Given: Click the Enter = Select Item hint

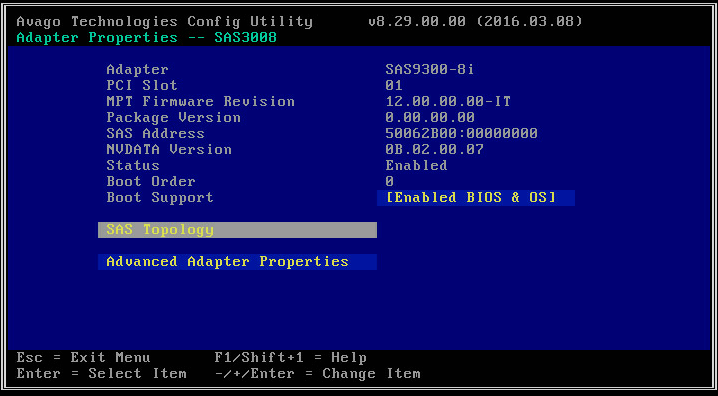Looking at the screenshot, I should (x=101, y=374).
